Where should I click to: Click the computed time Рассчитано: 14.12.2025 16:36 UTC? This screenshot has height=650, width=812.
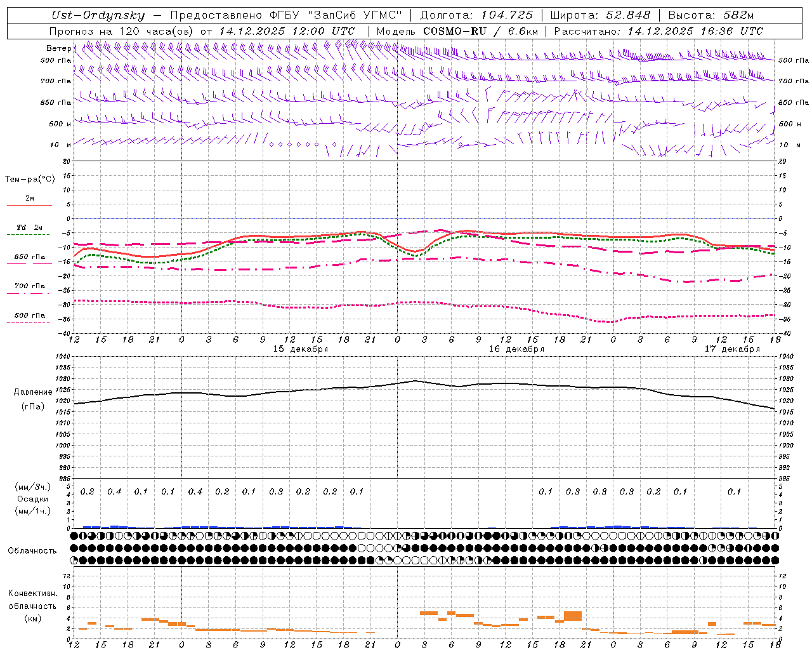point(658,31)
